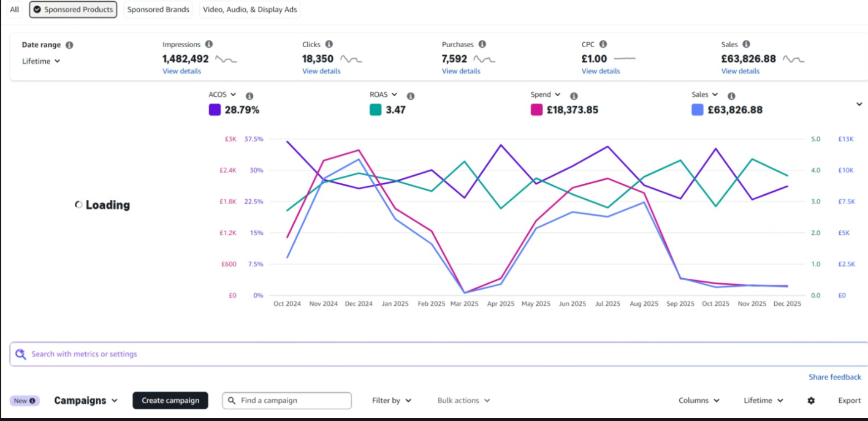The height and width of the screenshot is (421, 868).
Task: Click the purple ACOS color swatch
Action: (x=215, y=110)
